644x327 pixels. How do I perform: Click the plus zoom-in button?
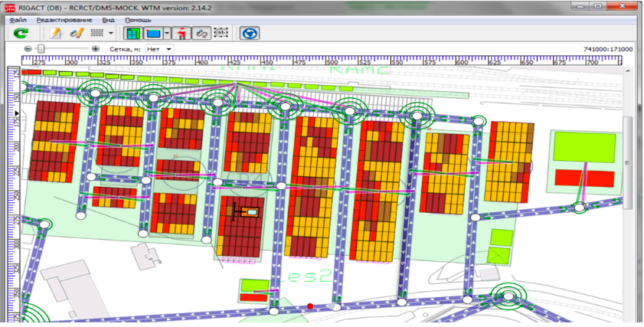pos(96,49)
